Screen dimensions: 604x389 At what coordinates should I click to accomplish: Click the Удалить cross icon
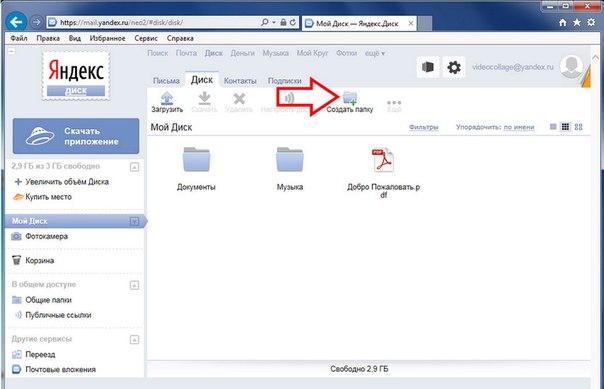239,99
